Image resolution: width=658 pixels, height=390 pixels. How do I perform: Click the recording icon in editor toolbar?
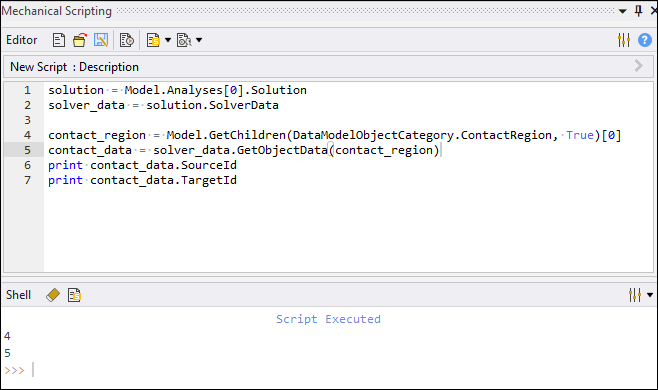[x=184, y=40]
